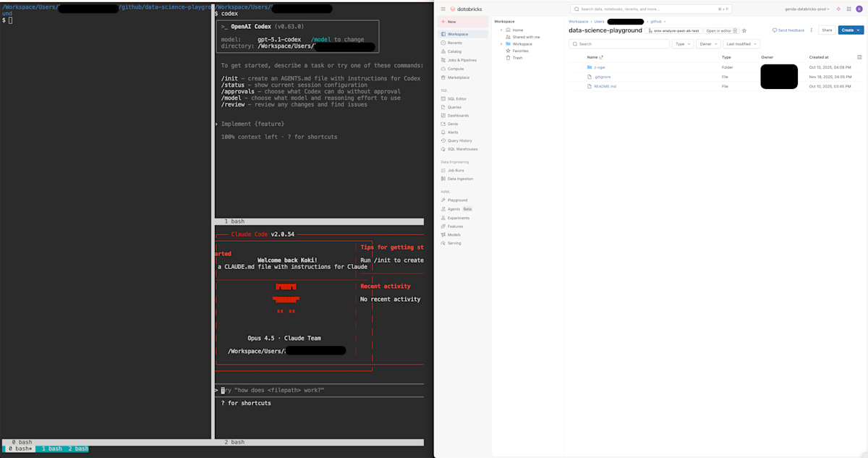Click the Marketplace icon in sidebar
The image size is (868, 458).
(x=443, y=77)
